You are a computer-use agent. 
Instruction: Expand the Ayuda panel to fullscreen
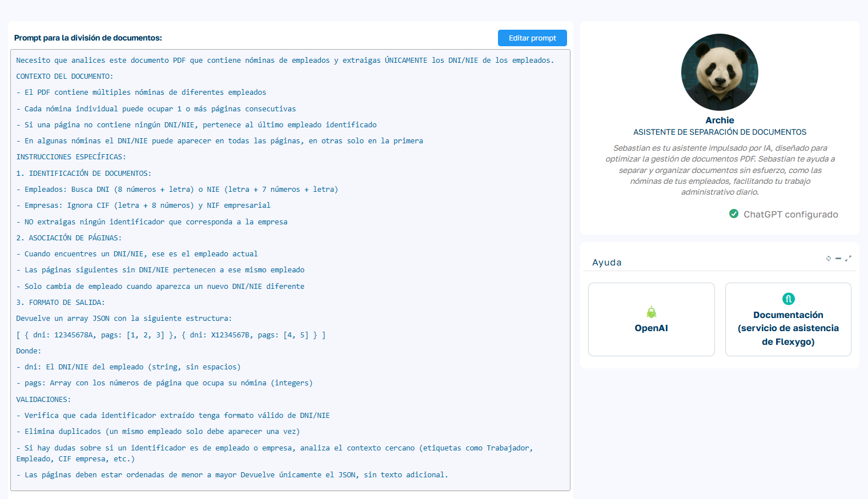pos(848,259)
